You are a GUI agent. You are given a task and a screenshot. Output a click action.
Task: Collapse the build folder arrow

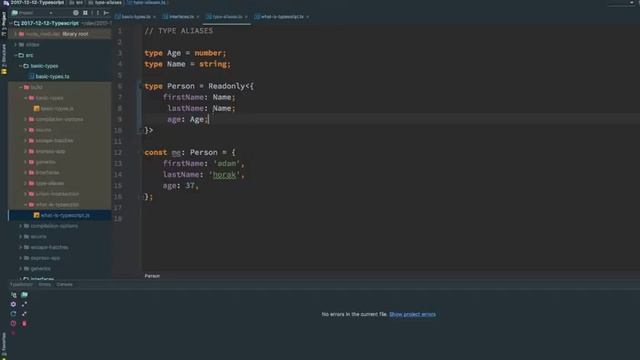[20, 87]
